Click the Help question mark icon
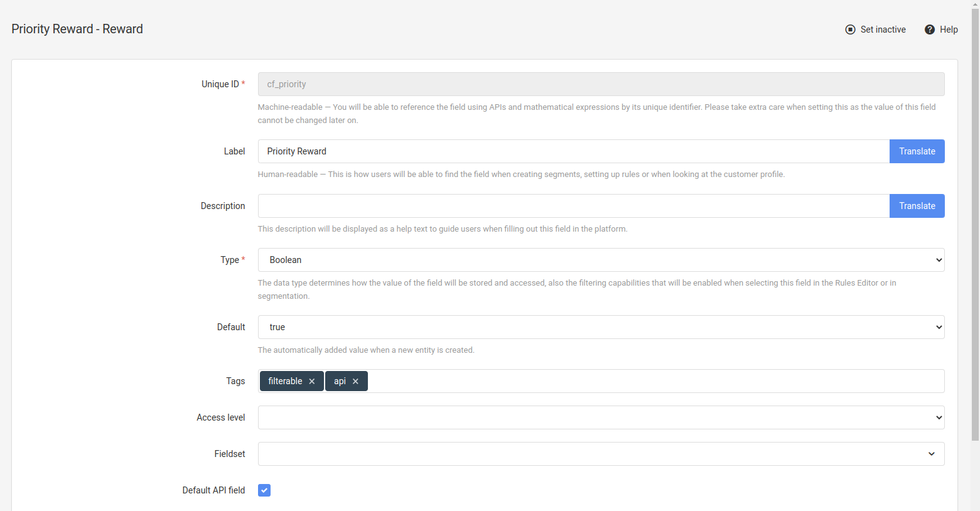Viewport: 980px width, 511px height. (930, 30)
